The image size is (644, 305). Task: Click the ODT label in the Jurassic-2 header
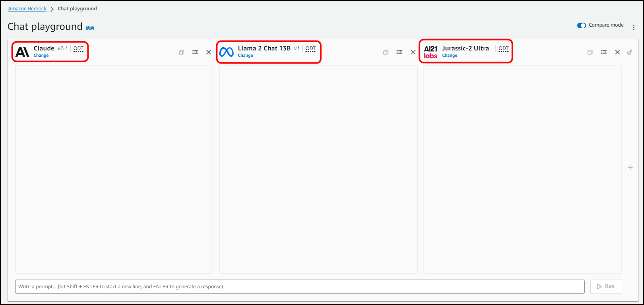pos(504,48)
